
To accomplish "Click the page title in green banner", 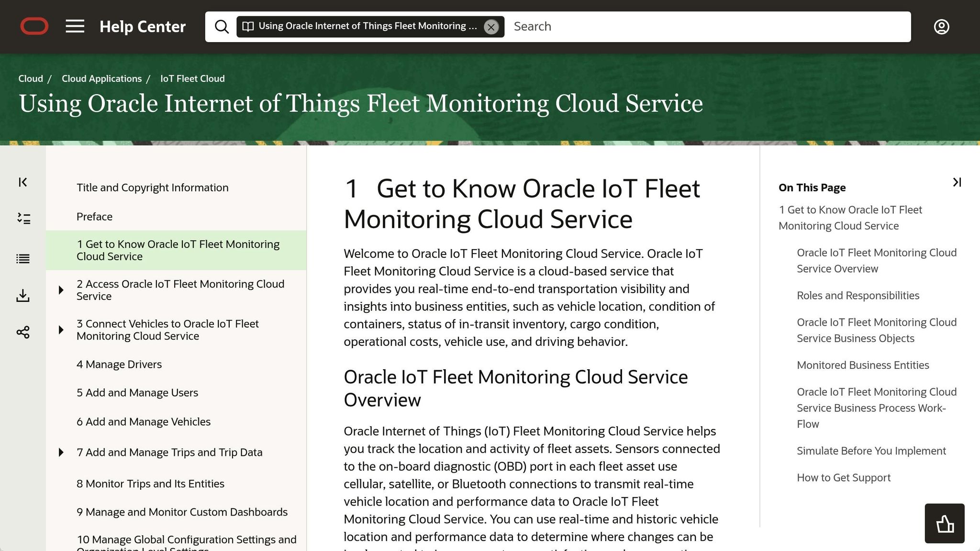I will point(361,104).
